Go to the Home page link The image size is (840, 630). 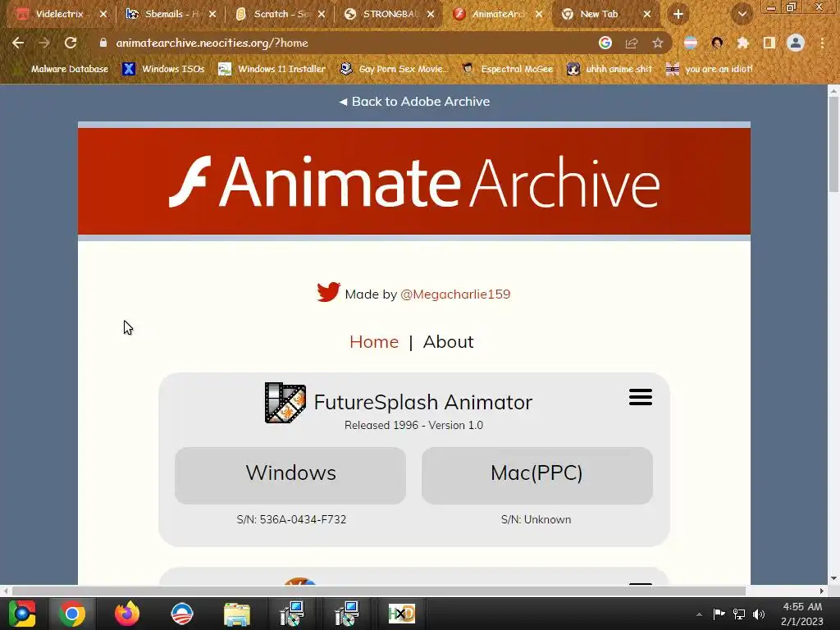(x=374, y=342)
